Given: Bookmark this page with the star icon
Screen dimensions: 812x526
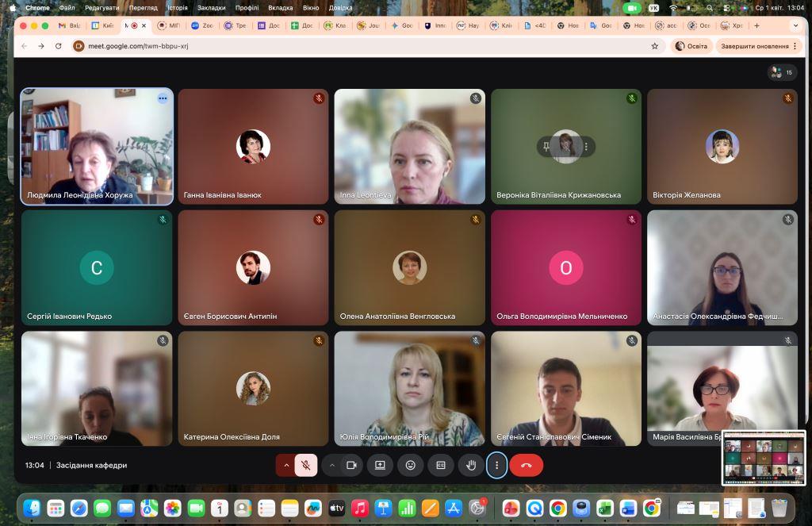Looking at the screenshot, I should click(655, 46).
